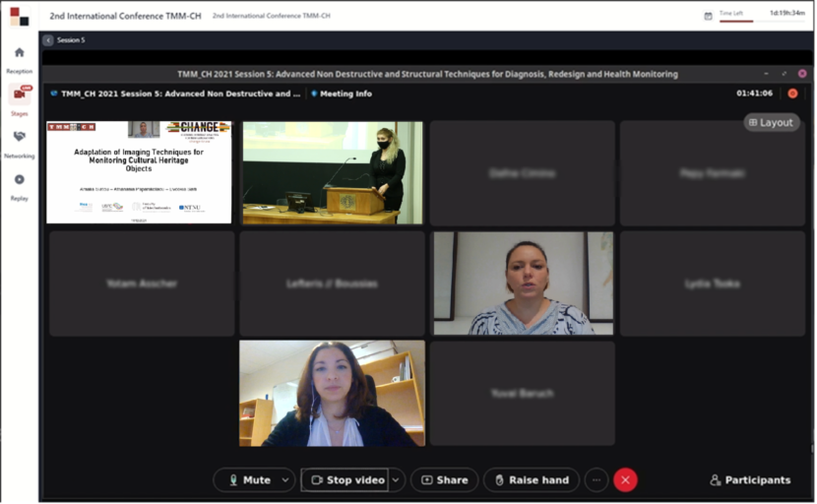Open the Networking handshake icon

point(19,137)
